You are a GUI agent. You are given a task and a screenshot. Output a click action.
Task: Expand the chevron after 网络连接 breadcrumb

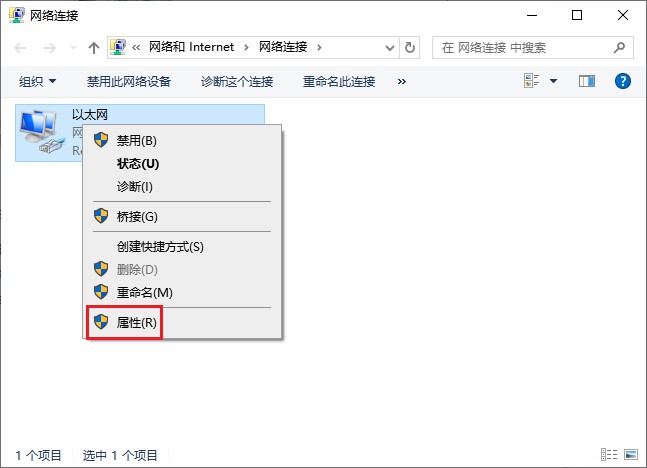pyautogui.click(x=319, y=47)
